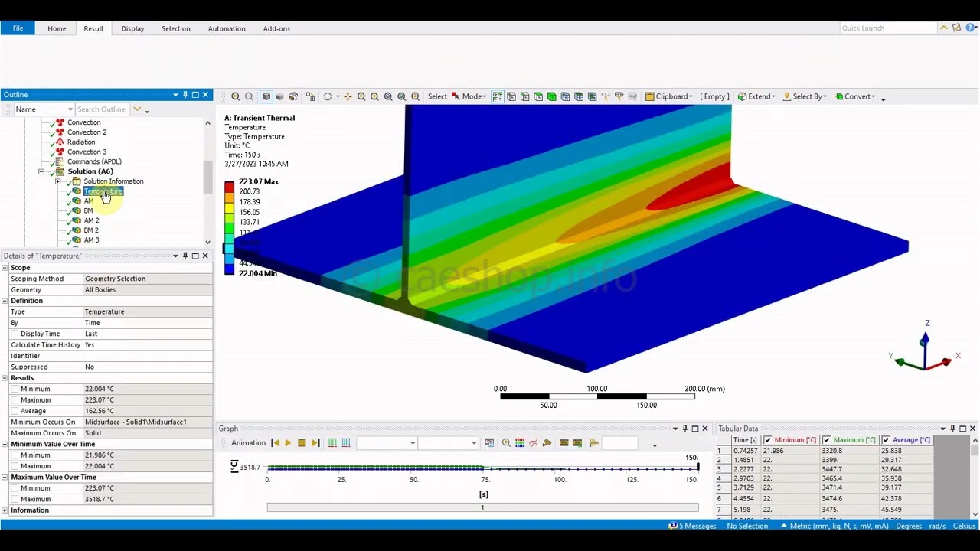Collapse the Solution (A6) tree node

point(41,171)
